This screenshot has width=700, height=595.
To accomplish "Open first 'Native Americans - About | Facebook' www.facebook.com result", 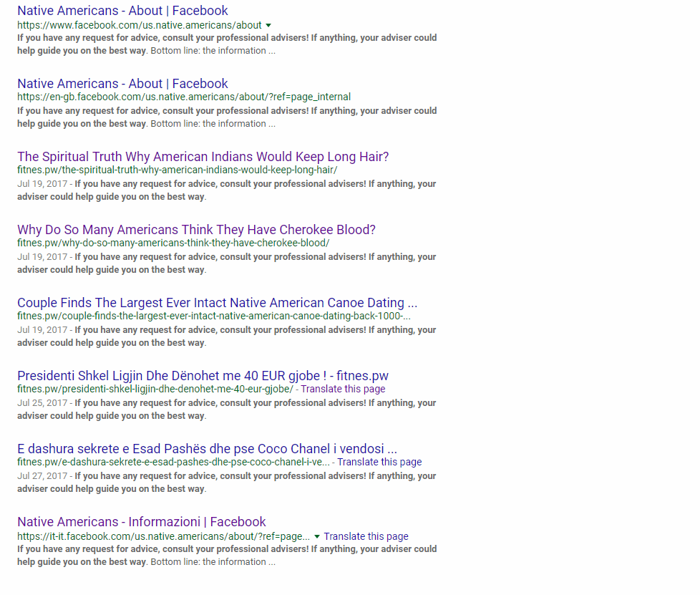I will tap(122, 10).
